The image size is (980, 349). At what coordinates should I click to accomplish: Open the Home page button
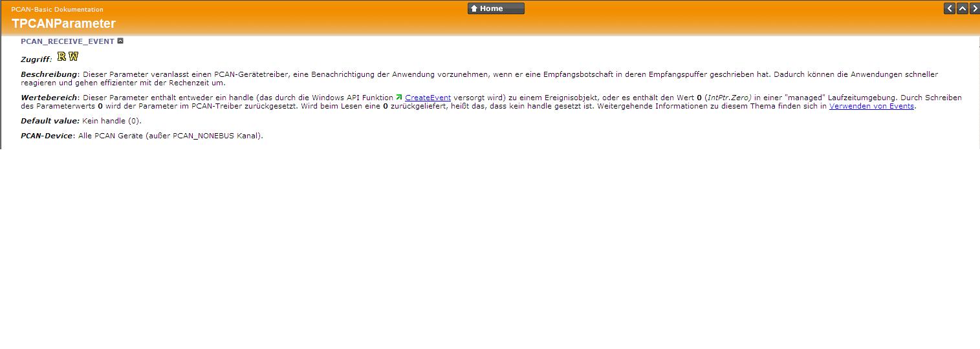(x=496, y=8)
